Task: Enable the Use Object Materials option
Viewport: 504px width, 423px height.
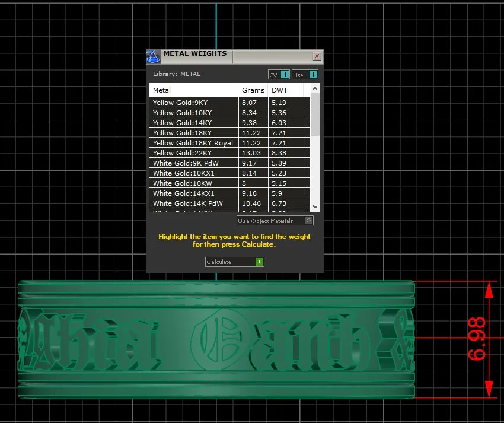Action: [275, 221]
